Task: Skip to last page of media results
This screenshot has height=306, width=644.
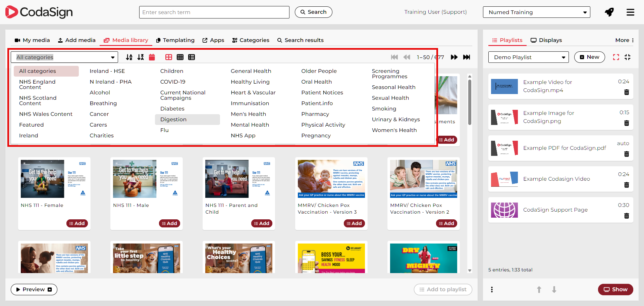Action: 467,57
